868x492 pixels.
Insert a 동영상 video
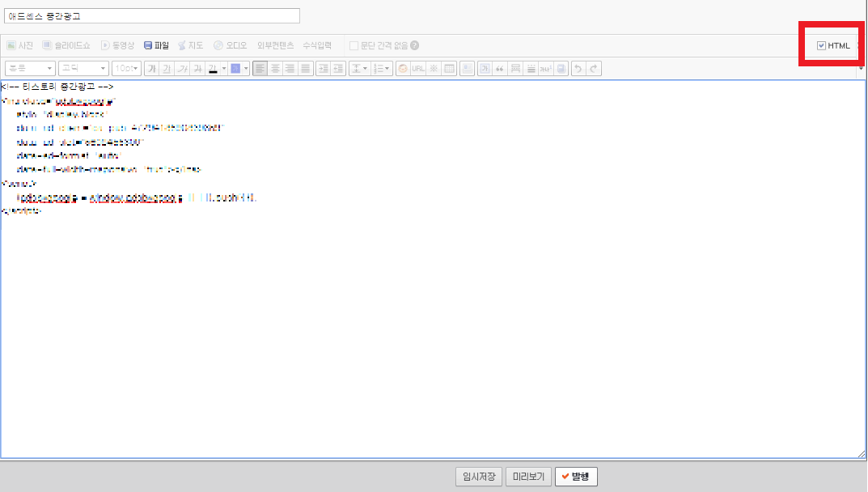coord(117,45)
